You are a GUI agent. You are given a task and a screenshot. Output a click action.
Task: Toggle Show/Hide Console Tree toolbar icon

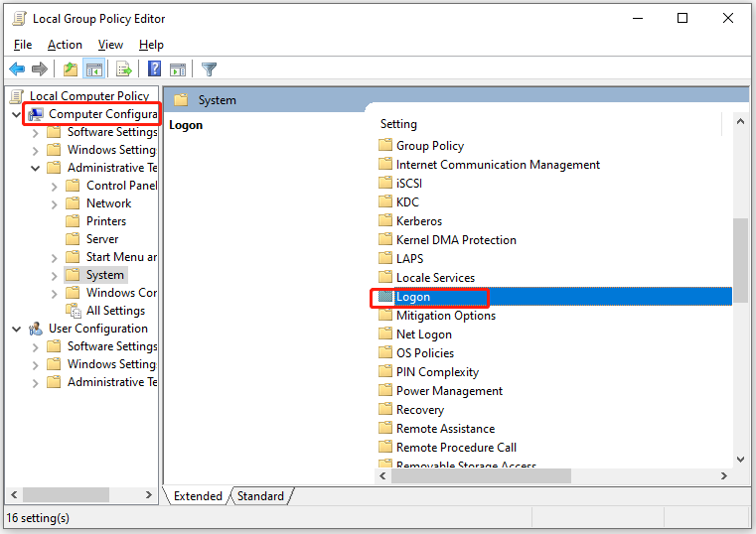(93, 68)
